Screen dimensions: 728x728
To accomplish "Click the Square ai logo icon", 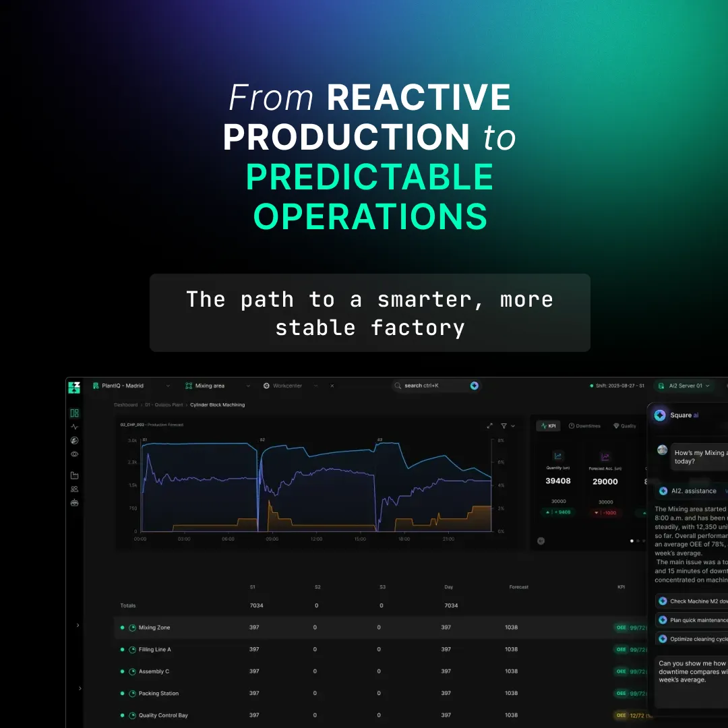I will click(x=660, y=415).
